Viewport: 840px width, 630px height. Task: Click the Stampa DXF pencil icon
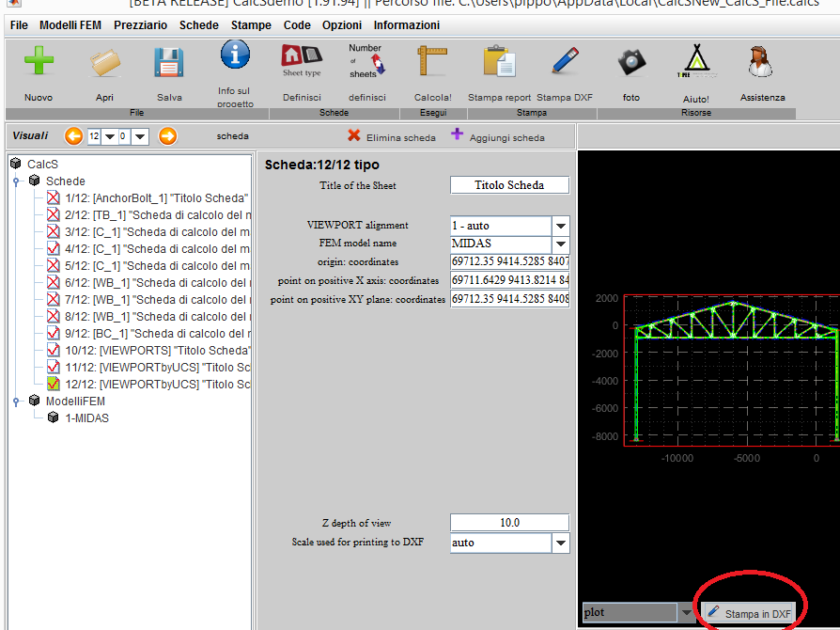pos(566,60)
